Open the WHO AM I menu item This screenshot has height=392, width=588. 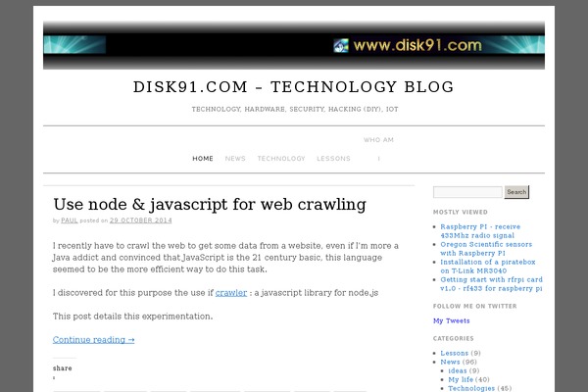(378, 149)
